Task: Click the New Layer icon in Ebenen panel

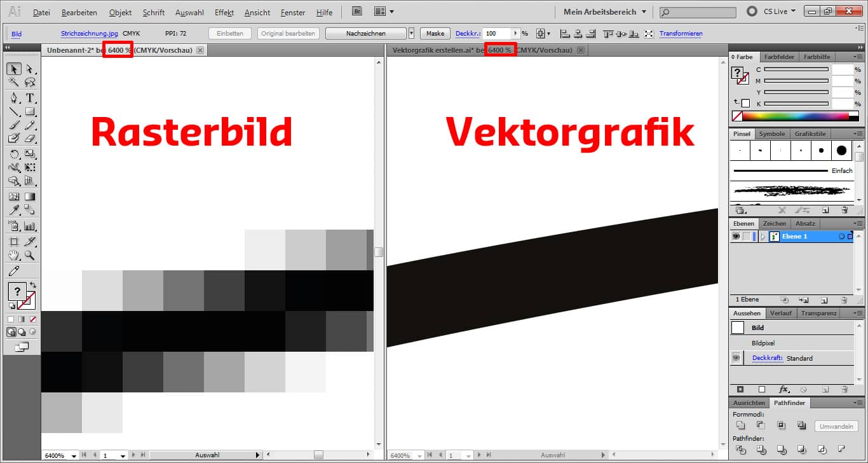Action: tap(824, 300)
